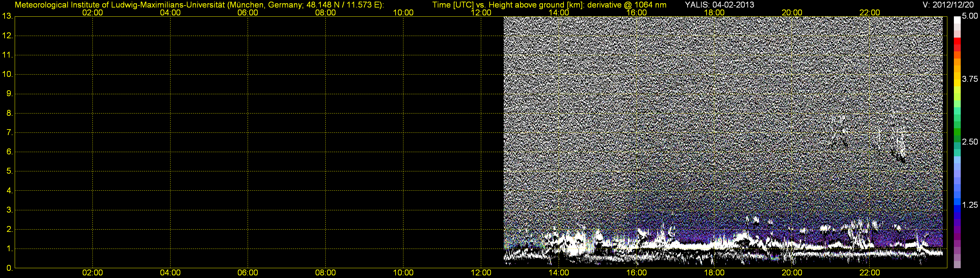Click 20:00 on the bottom time axis
Viewport: 980px width, 278px height.
coord(792,273)
